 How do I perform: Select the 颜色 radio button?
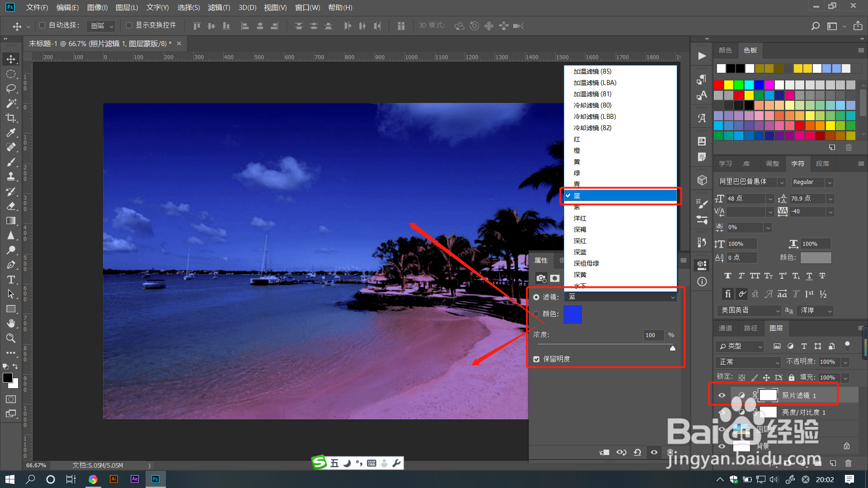pos(536,314)
